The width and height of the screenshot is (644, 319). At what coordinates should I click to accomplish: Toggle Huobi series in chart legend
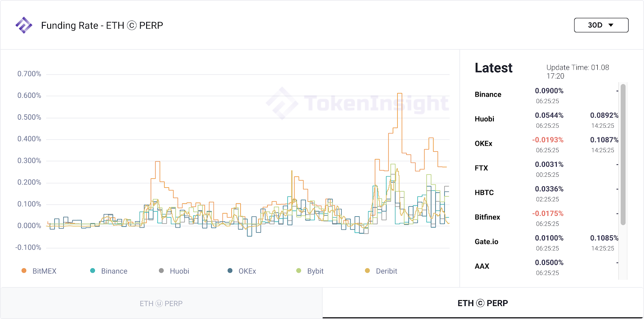point(174,271)
